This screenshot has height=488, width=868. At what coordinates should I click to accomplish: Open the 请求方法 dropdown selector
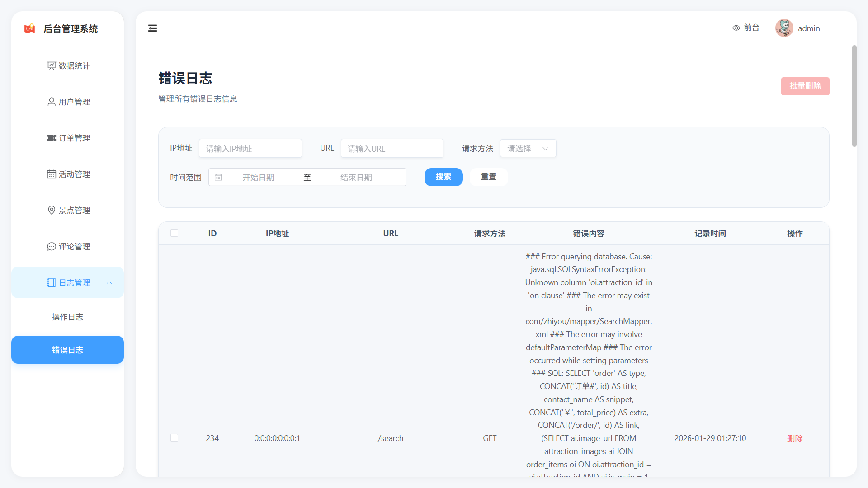click(528, 148)
